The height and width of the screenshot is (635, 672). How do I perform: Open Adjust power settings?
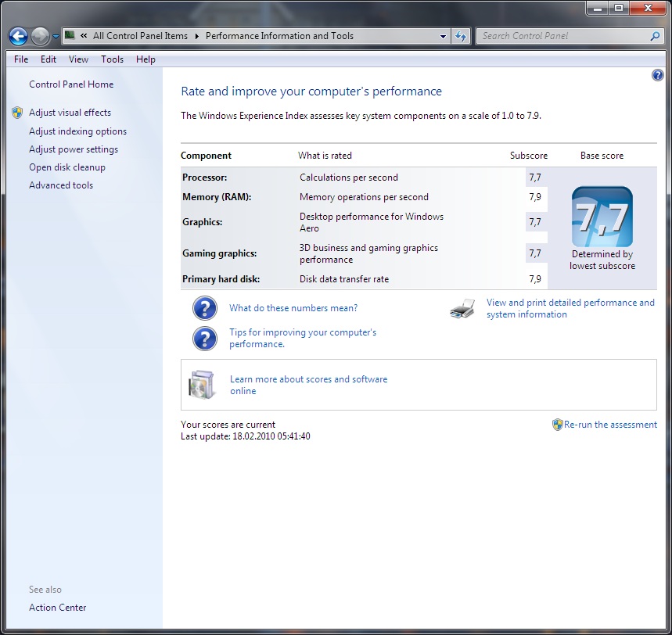tap(74, 149)
